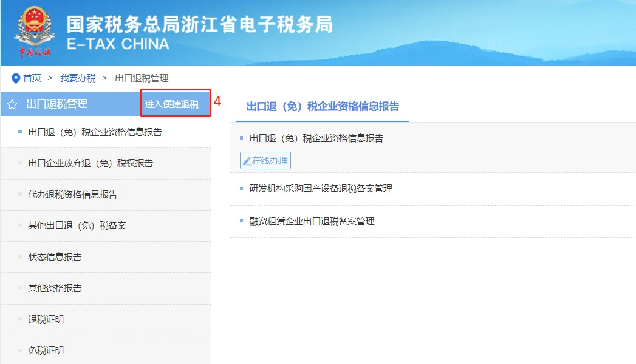Click the pen icon inside 在线办理 button

pos(249,160)
